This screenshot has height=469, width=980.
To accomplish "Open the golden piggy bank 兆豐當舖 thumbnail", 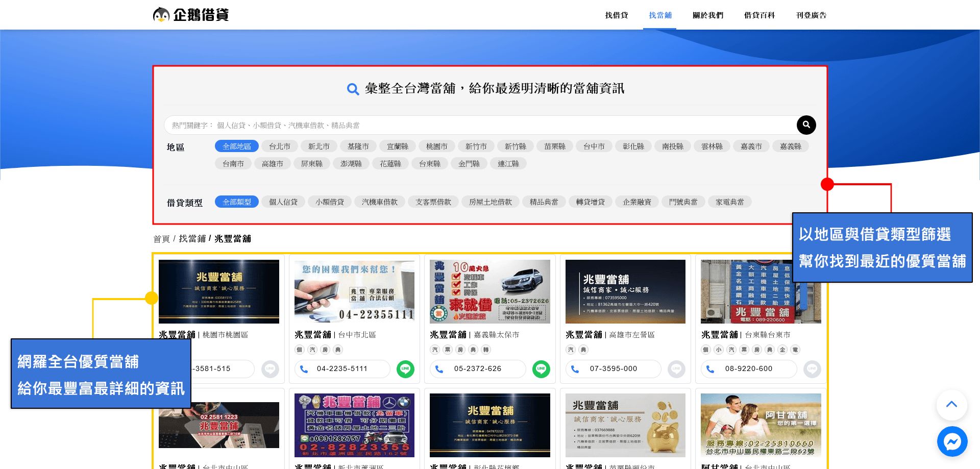I will [625, 425].
